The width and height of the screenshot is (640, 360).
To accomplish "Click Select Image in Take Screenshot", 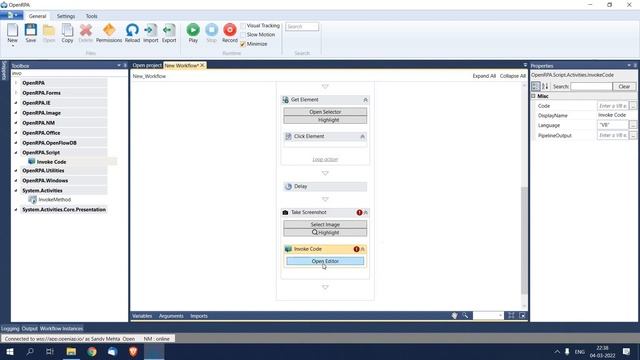I will tap(325, 224).
